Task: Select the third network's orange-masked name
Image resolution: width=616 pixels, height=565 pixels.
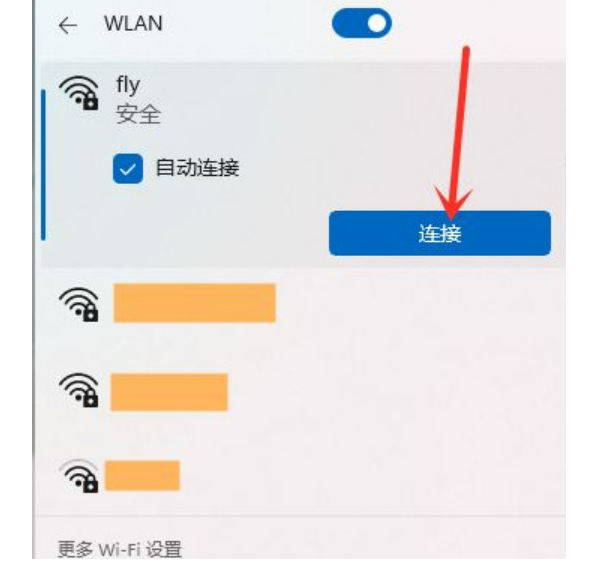Action: [x=169, y=392]
